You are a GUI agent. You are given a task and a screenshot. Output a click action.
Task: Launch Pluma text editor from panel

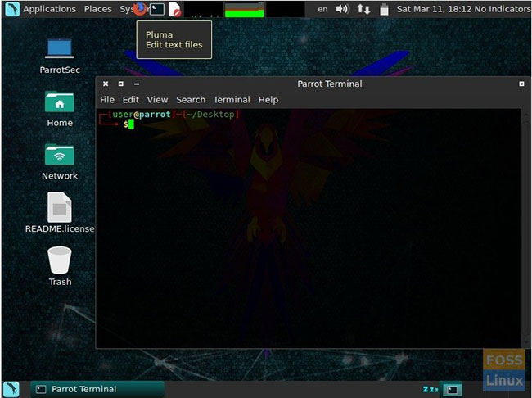175,9
